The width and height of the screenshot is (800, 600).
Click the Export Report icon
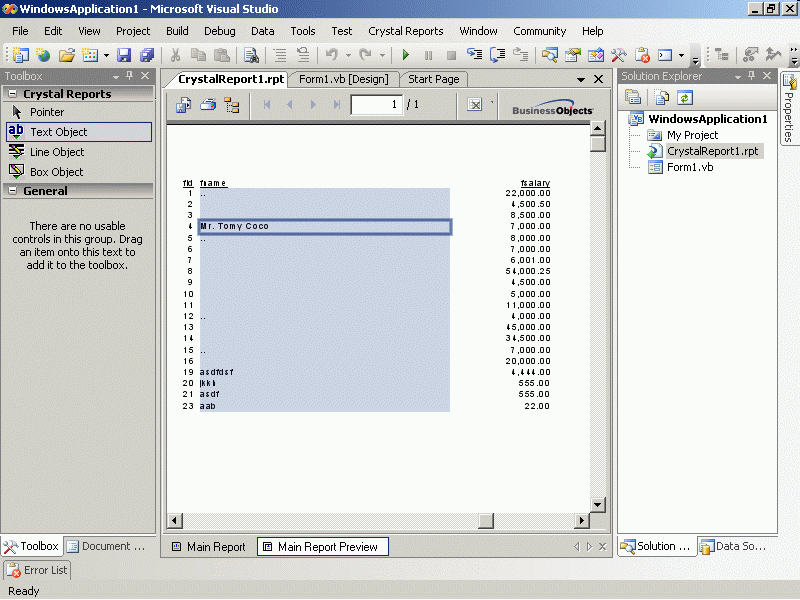pyautogui.click(x=185, y=104)
